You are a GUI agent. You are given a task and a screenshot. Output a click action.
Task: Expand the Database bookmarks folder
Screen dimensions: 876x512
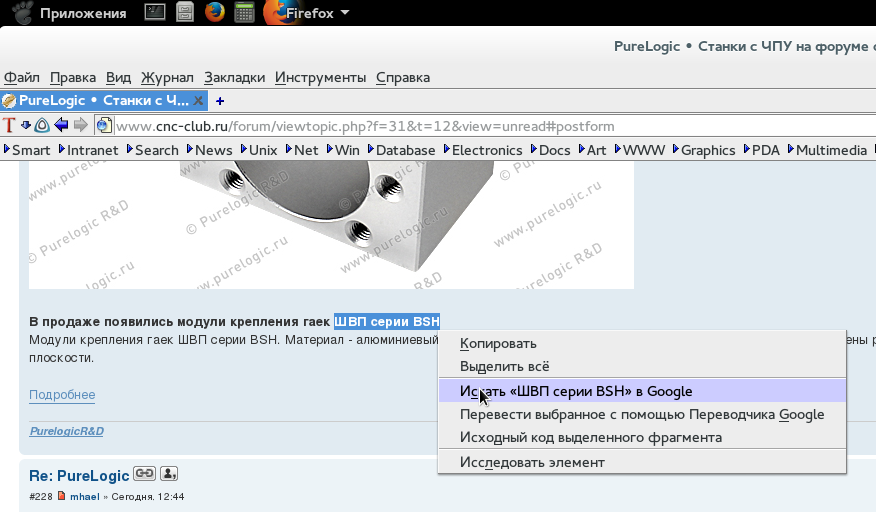pos(401,150)
